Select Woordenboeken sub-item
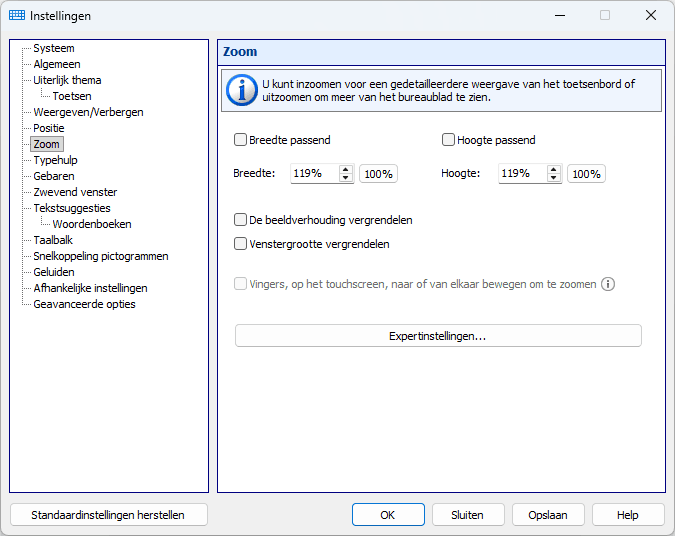 92,224
